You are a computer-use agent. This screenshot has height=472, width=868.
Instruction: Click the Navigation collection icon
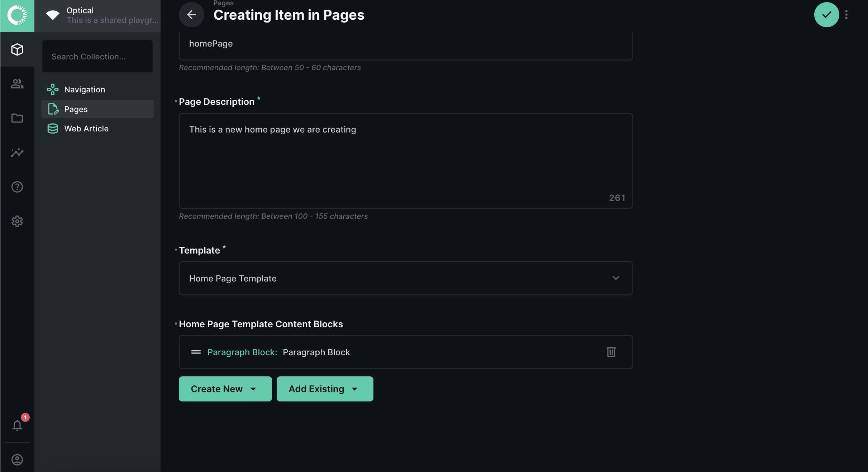(53, 90)
